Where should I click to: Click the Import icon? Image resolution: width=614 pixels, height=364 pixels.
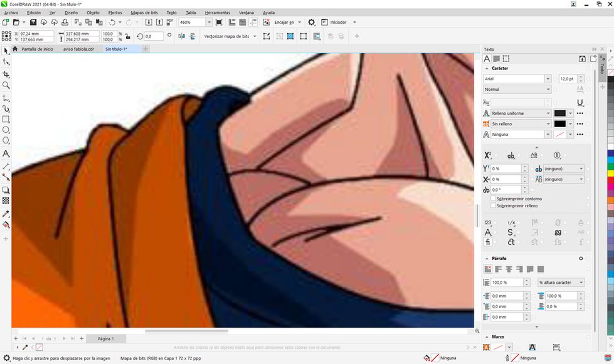tap(149, 23)
